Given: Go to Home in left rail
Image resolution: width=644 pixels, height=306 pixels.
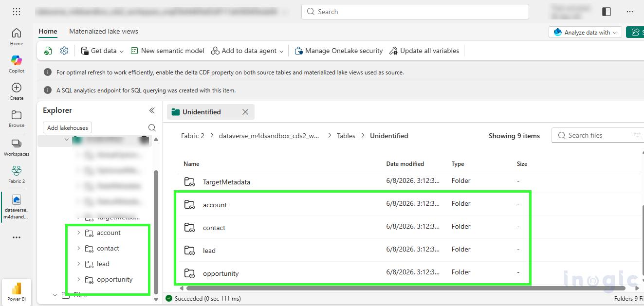Looking at the screenshot, I should coord(17,36).
